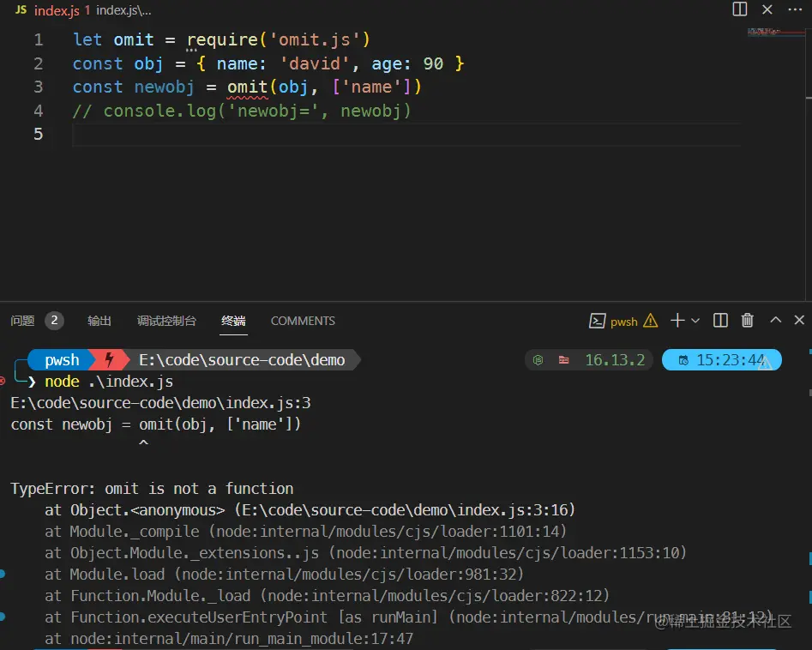This screenshot has height=650, width=812.
Task: Click the minimap preview in the editor
Action: [774, 32]
